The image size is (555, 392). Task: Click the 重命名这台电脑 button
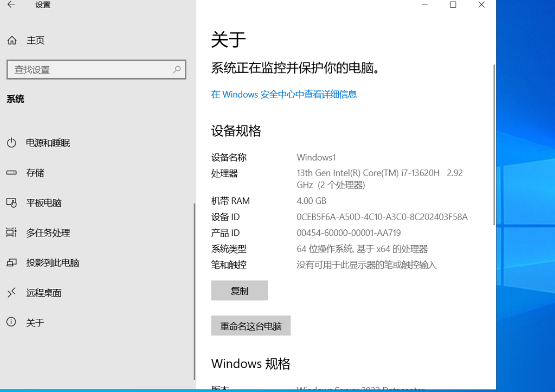click(251, 326)
